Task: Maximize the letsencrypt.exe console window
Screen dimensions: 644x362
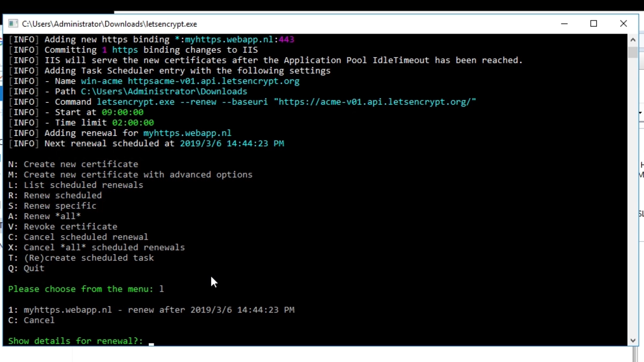Action: (x=594, y=24)
